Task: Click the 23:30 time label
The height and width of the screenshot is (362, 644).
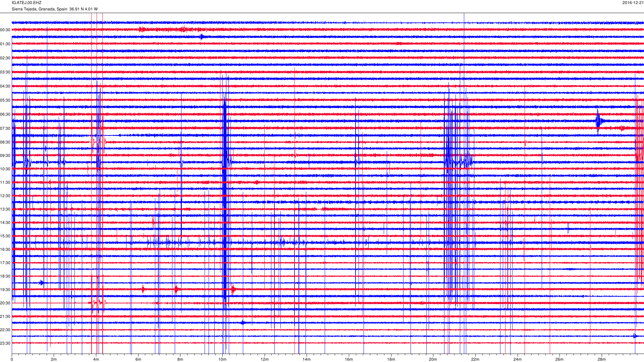Action: 5,343
